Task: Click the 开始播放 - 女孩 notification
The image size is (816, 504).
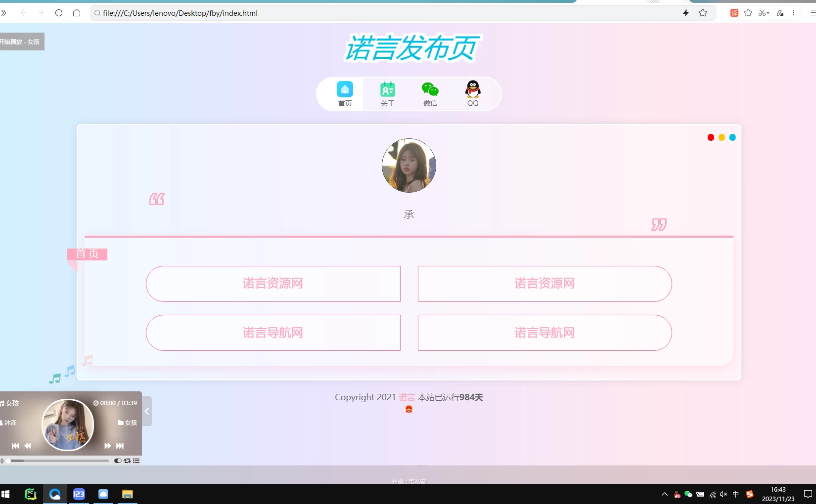Action: pos(22,42)
